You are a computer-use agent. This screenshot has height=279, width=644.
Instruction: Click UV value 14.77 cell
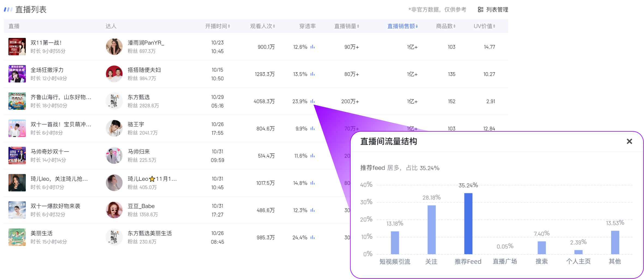click(489, 47)
